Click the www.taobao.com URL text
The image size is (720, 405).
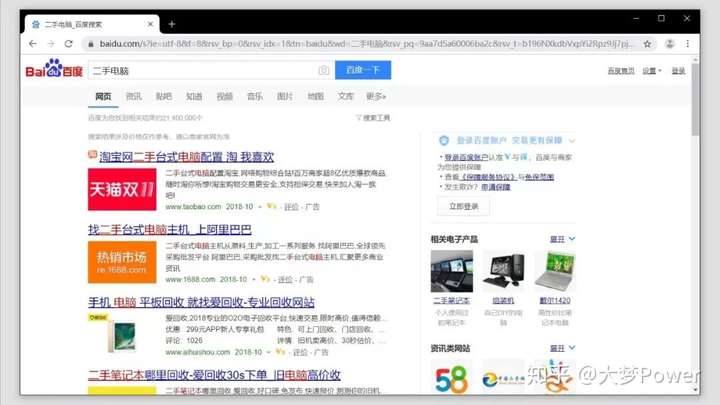(x=193, y=207)
